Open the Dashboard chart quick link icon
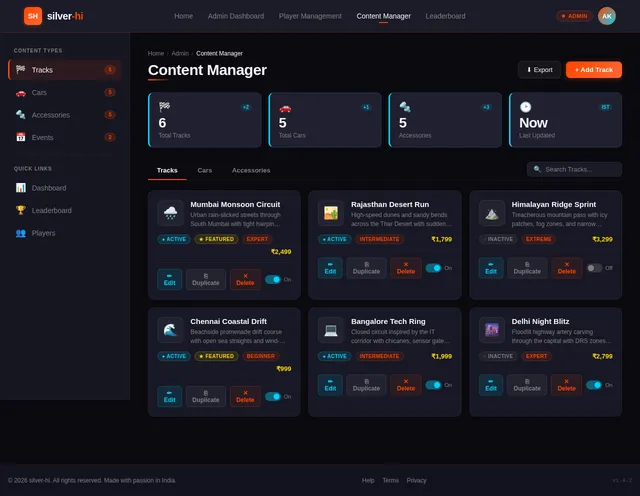Image resolution: width=640 pixels, height=496 pixels. [x=20, y=188]
